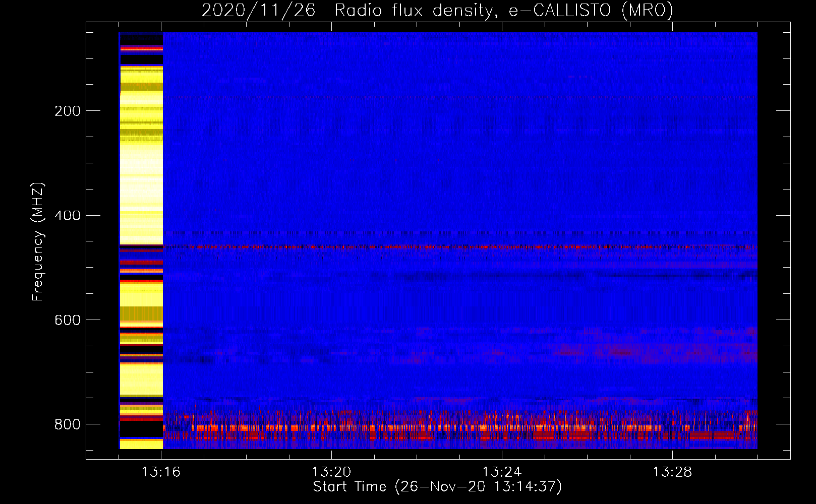This screenshot has width=816, height=504.
Task: Click the "600" frequency tick label
Action: (x=68, y=321)
